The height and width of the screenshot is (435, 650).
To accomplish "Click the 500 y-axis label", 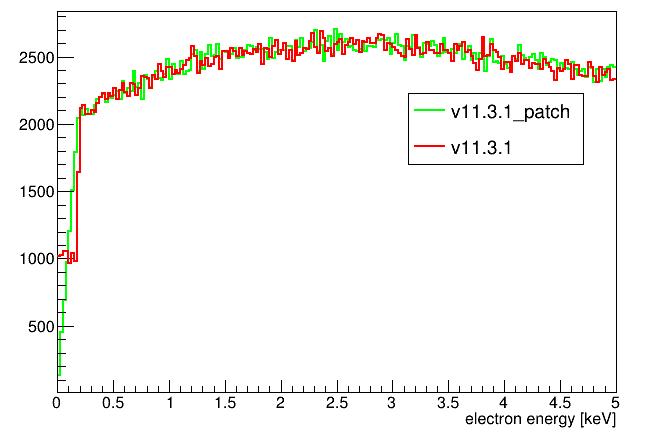I will click(x=41, y=327).
